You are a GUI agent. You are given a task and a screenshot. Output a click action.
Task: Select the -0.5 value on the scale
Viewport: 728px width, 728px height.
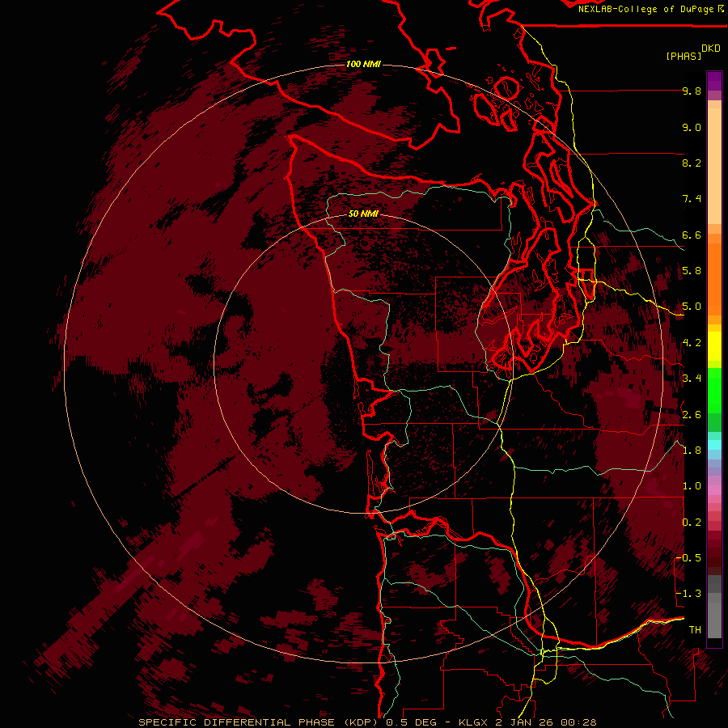tap(688, 558)
